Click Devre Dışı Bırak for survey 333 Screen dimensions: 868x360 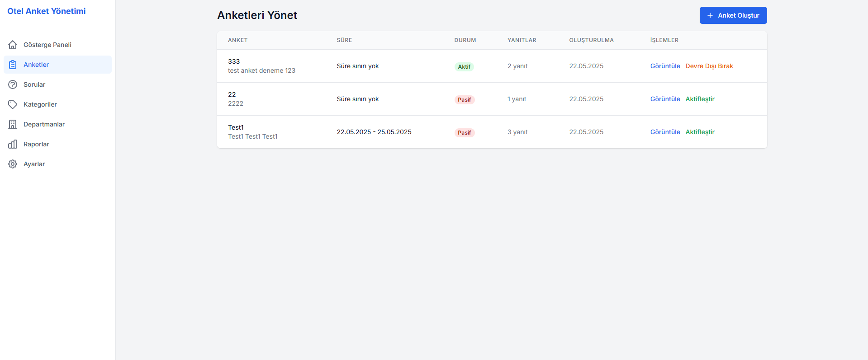coord(709,66)
